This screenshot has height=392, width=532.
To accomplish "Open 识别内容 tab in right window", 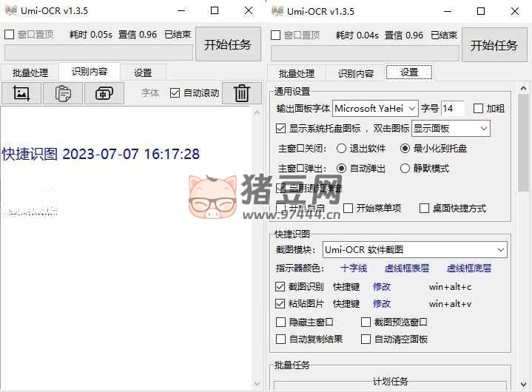I will (x=356, y=73).
